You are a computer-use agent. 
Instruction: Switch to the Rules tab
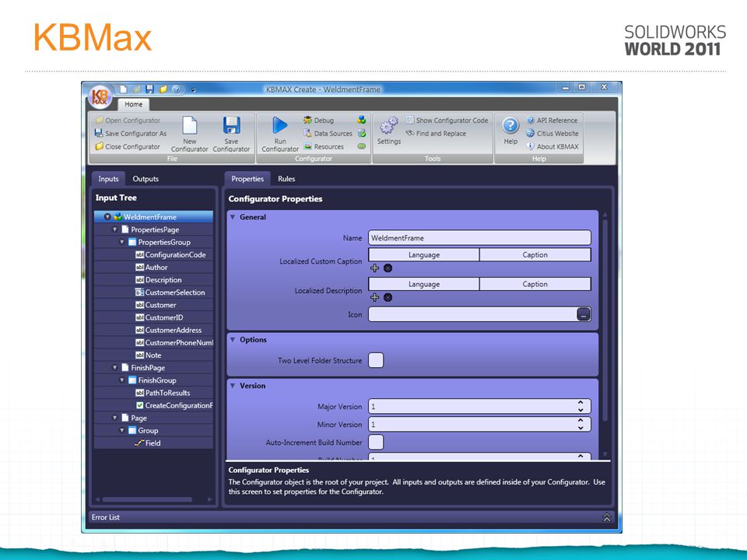click(x=286, y=179)
